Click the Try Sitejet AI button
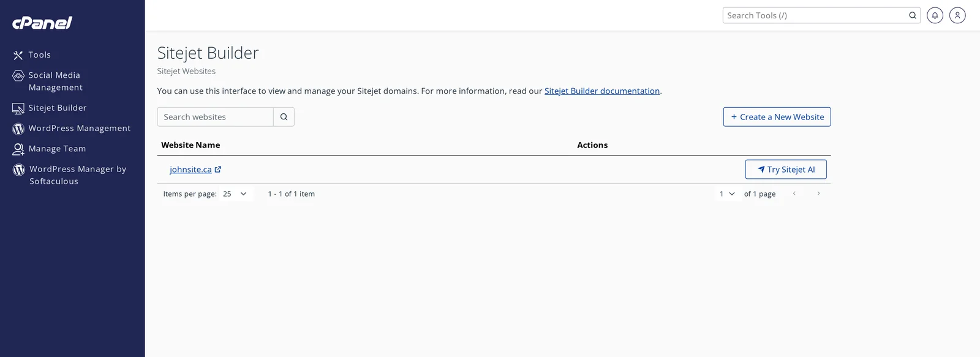 (x=786, y=170)
